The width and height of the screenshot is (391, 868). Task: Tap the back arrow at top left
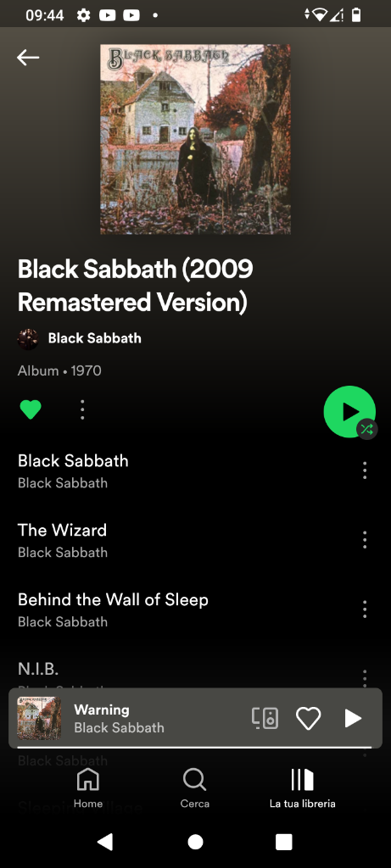pos(28,57)
